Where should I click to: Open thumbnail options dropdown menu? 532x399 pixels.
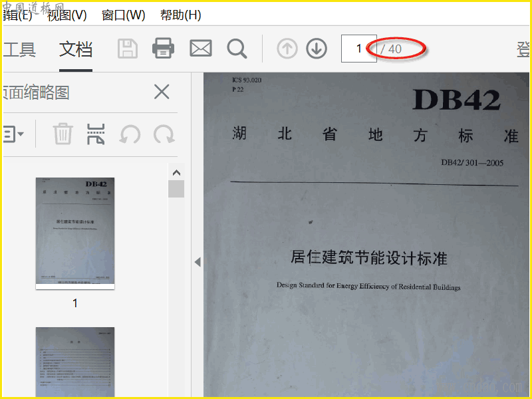(13, 134)
